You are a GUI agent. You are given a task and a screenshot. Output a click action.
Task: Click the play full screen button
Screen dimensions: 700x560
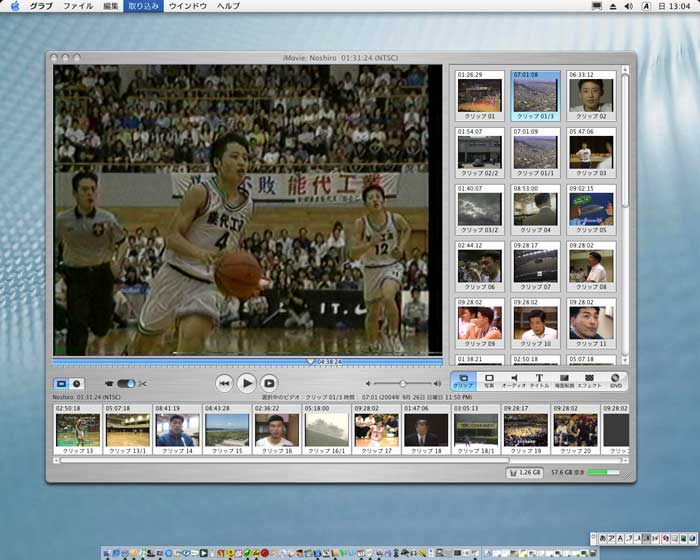(x=269, y=383)
